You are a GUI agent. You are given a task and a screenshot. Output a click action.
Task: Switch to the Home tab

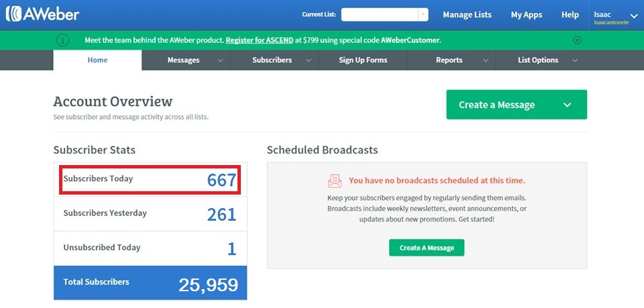[x=97, y=60]
